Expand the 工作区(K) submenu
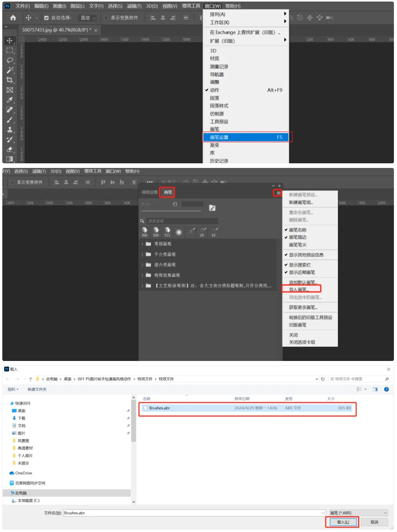Image resolution: width=397 pixels, height=532 pixels. [246, 22]
